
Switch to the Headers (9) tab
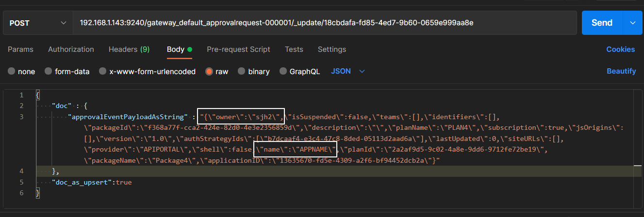(129, 49)
